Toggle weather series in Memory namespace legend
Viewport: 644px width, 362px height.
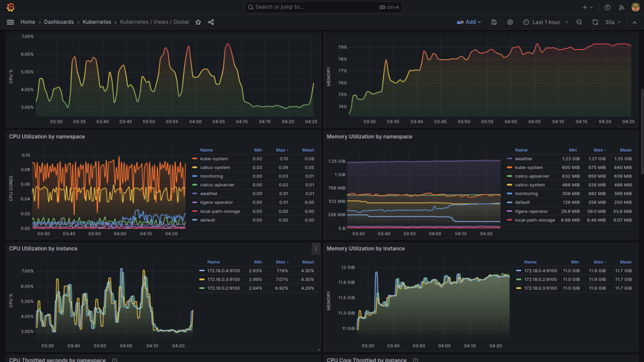[523, 159]
